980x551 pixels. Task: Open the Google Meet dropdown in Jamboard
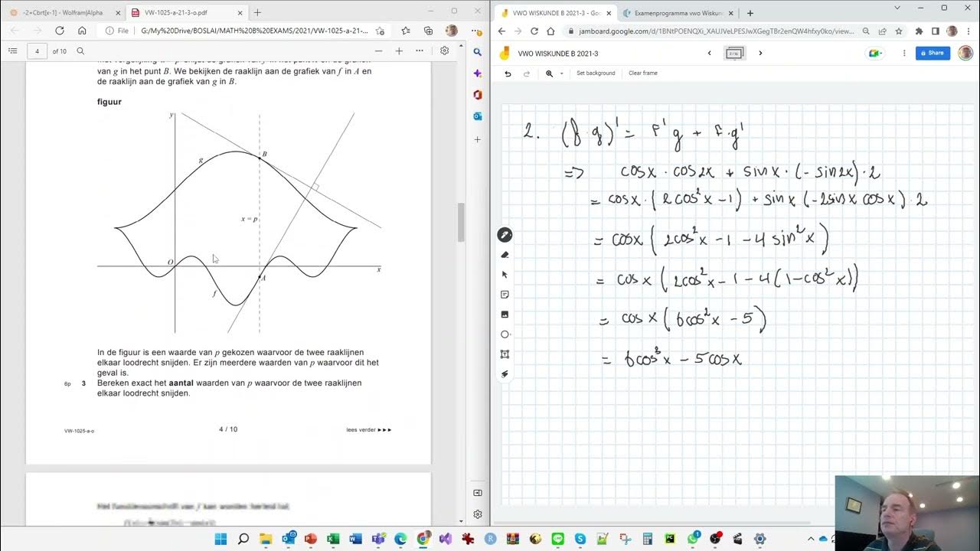point(875,54)
